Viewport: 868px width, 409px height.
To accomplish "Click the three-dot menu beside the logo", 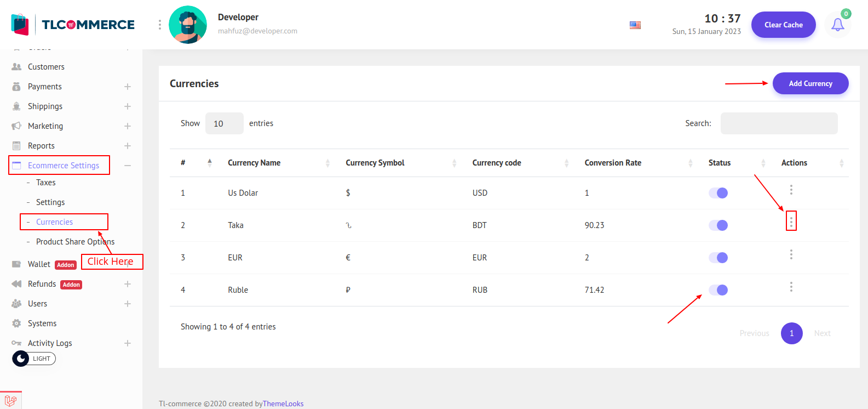I will point(160,25).
